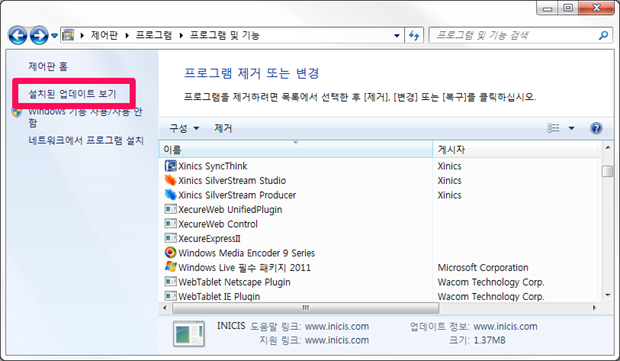Click the 제거 toolbar button
Image resolution: width=620 pixels, height=361 pixels.
click(223, 128)
